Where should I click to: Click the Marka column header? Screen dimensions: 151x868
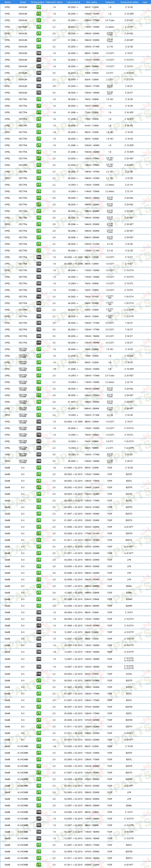7,2
